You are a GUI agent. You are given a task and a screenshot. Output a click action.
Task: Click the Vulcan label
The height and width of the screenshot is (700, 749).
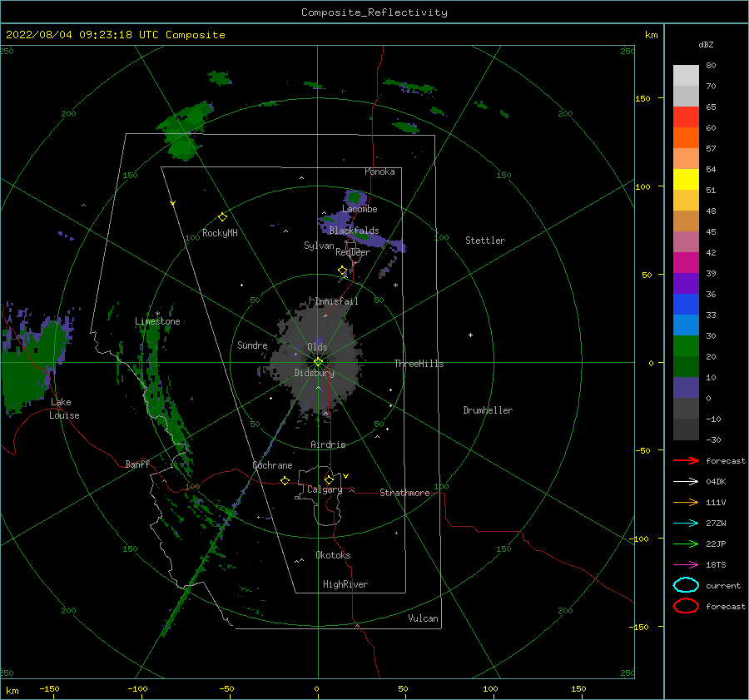(x=423, y=618)
